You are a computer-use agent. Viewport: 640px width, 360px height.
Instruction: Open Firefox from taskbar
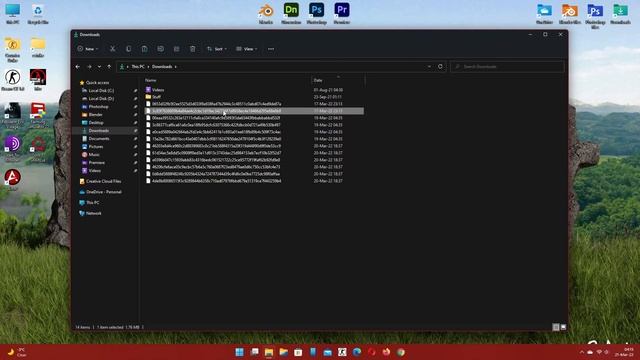[386, 352]
